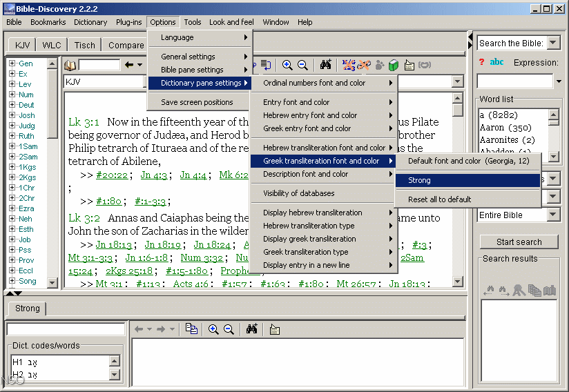The height and width of the screenshot is (392, 569).
Task: Open the Bookmarks menu
Action: (x=48, y=22)
